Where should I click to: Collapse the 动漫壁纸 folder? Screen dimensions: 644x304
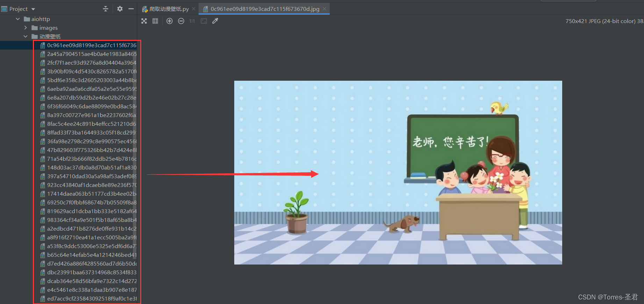[26, 36]
